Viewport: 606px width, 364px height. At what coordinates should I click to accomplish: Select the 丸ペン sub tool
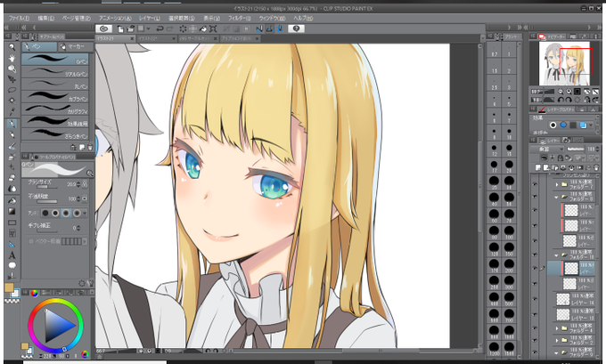click(55, 85)
